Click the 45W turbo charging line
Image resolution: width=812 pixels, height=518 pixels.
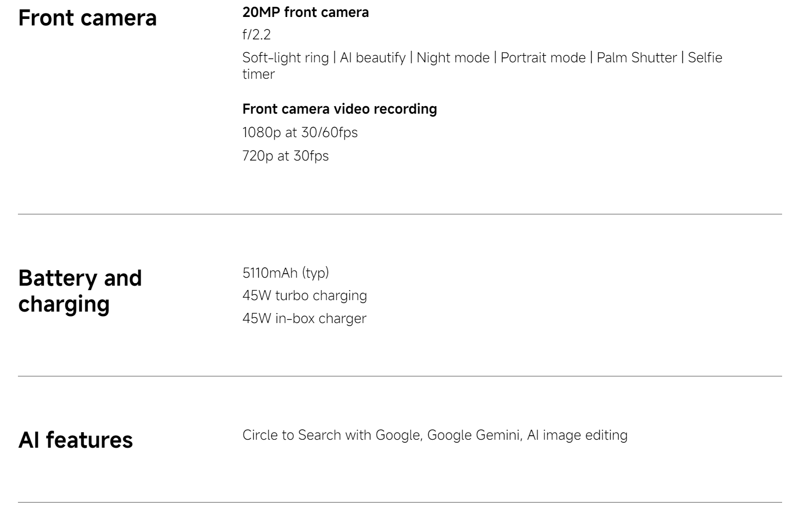click(x=305, y=296)
